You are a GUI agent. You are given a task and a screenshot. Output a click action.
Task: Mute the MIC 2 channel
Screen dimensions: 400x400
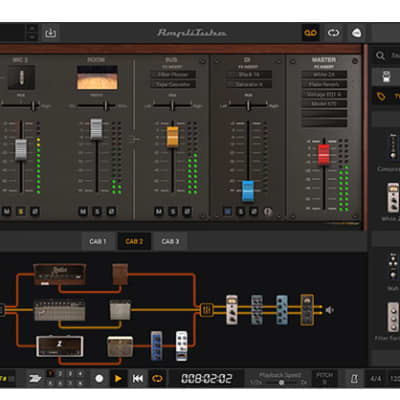7,211
